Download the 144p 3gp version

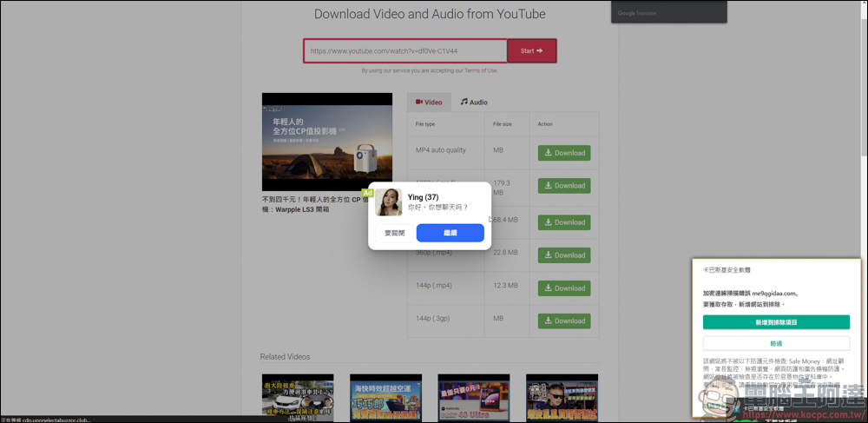(x=563, y=321)
